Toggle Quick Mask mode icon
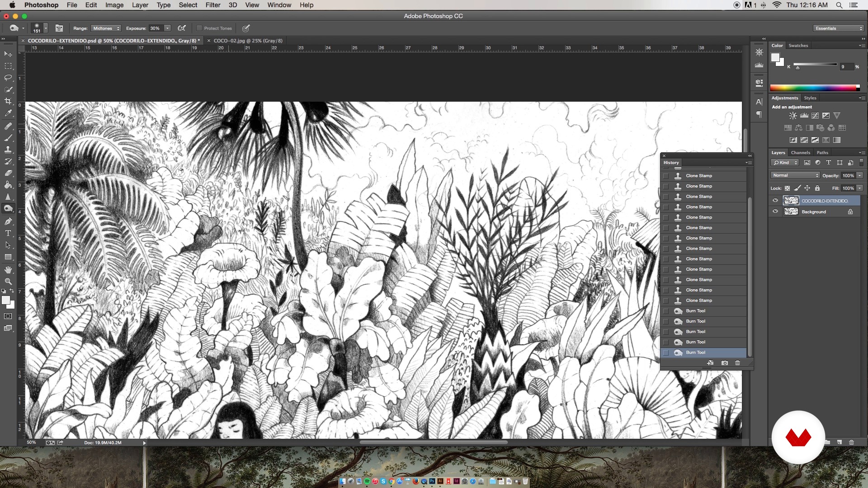 tap(8, 316)
